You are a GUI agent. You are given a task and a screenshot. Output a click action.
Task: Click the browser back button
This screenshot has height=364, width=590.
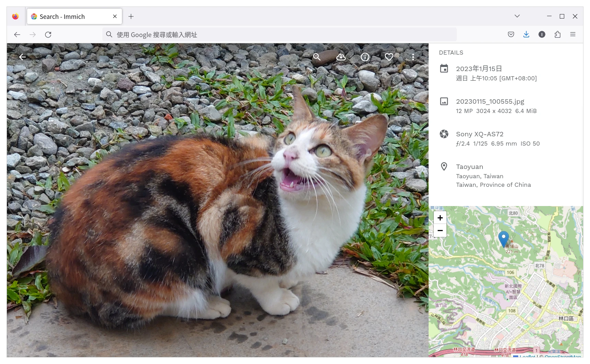17,35
